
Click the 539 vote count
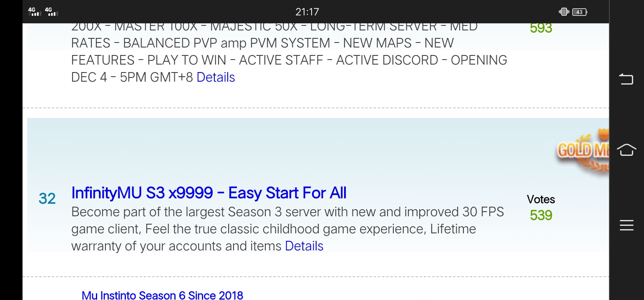(x=541, y=215)
